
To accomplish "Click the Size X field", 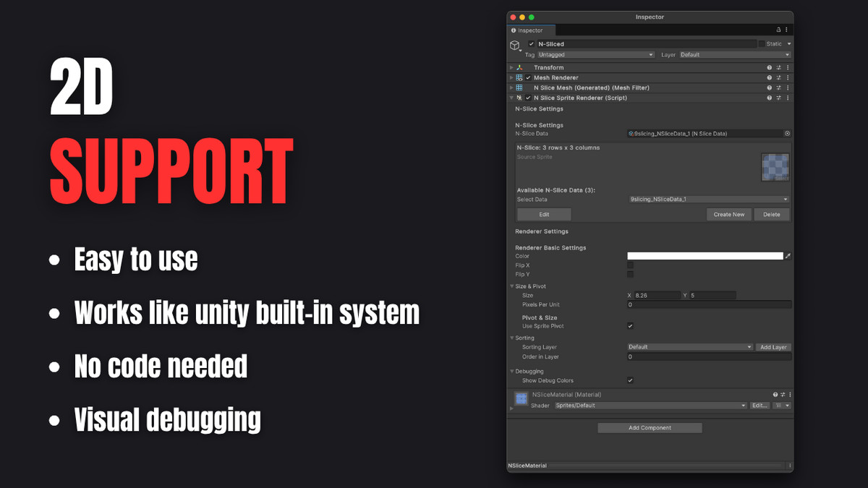I will tap(657, 295).
